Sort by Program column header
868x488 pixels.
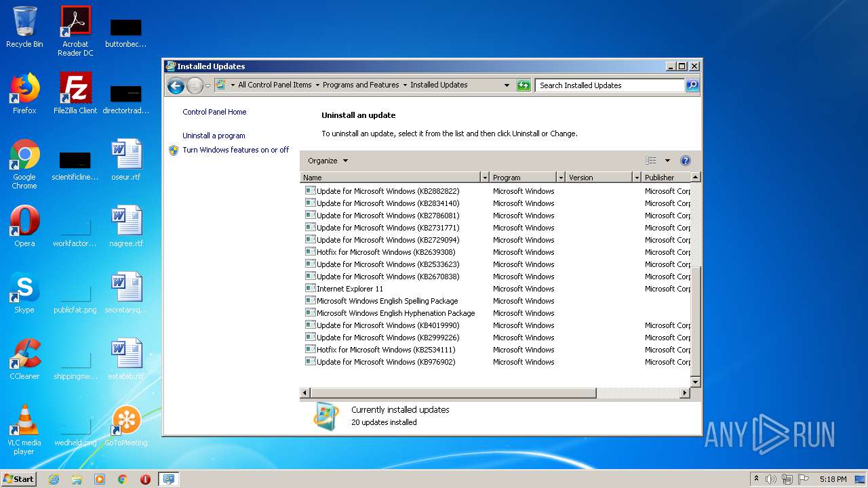coord(523,178)
